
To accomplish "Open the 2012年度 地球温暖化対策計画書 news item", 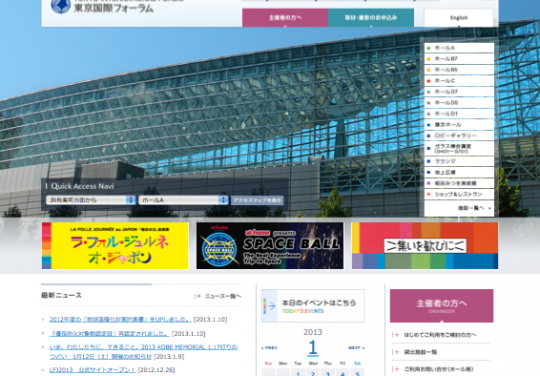I will [x=120, y=320].
